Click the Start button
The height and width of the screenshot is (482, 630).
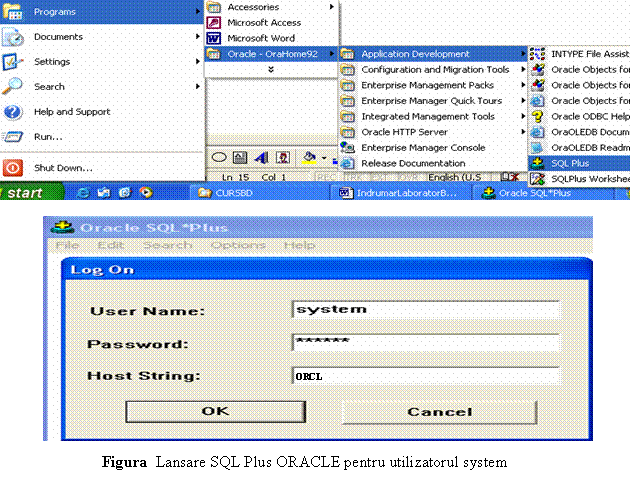coord(31,193)
